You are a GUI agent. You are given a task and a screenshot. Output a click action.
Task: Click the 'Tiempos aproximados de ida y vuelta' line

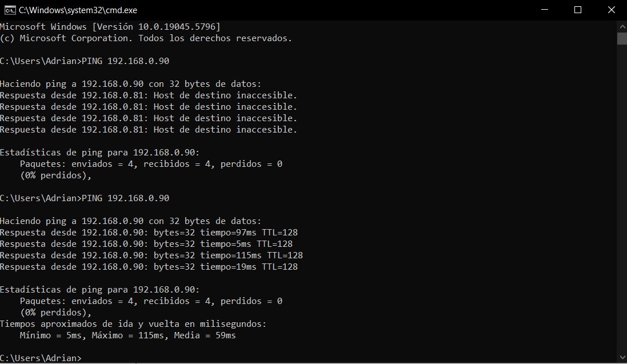click(133, 324)
